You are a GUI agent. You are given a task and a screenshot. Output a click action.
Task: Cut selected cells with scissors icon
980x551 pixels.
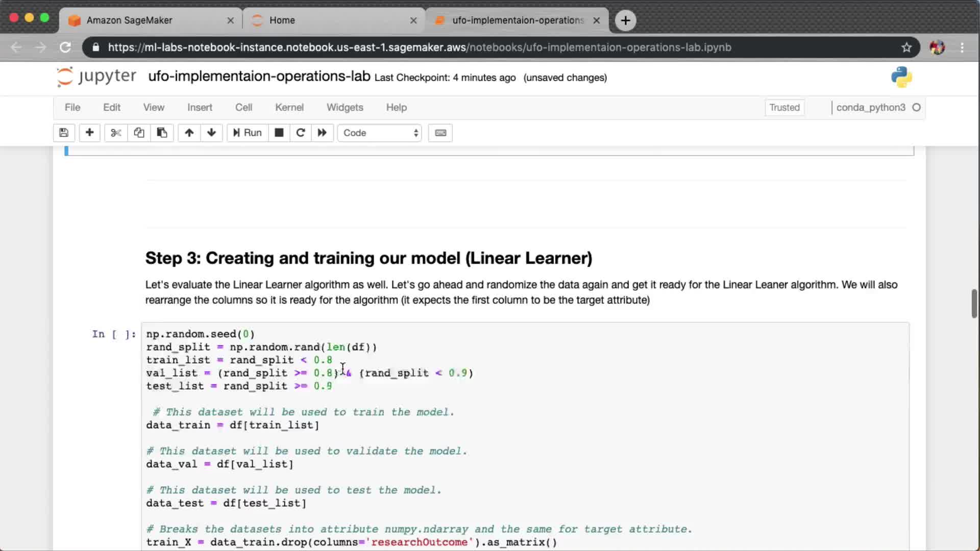pyautogui.click(x=116, y=133)
